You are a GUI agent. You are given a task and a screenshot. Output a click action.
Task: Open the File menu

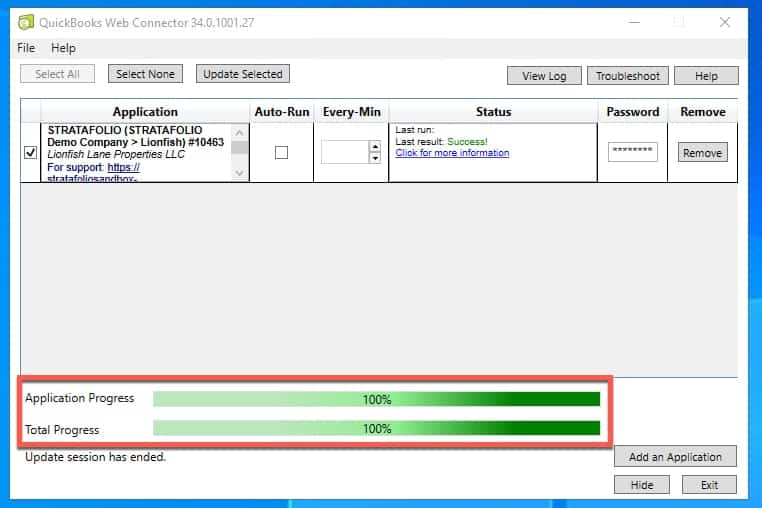coord(26,48)
